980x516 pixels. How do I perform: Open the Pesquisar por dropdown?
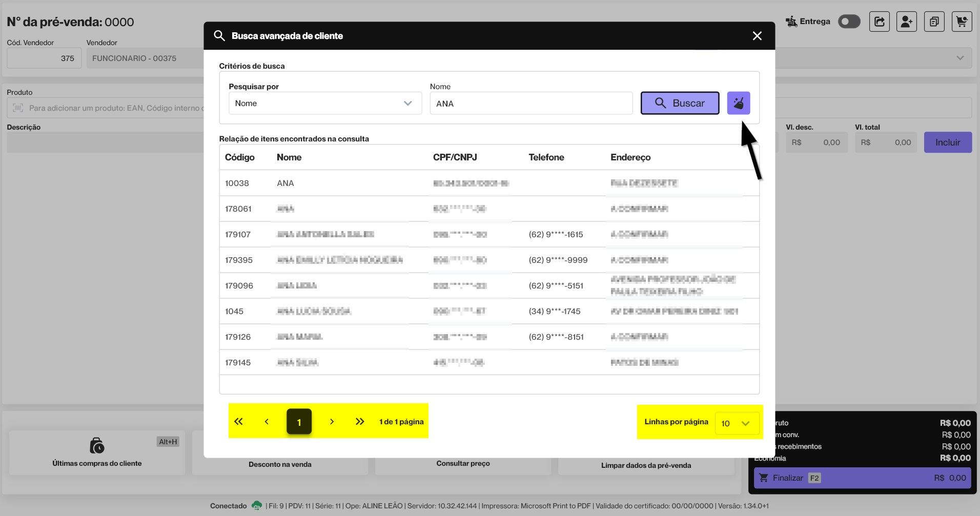325,104
